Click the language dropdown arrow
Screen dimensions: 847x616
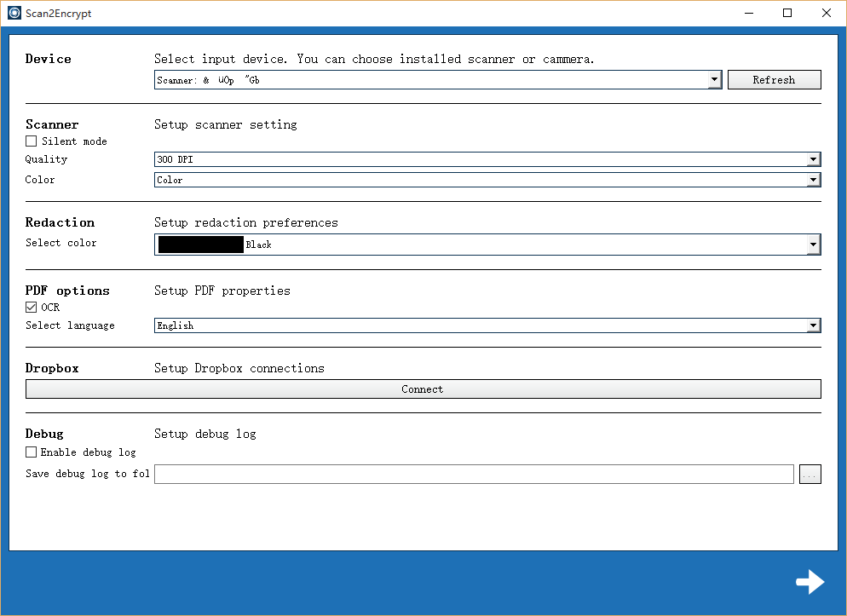(x=815, y=325)
